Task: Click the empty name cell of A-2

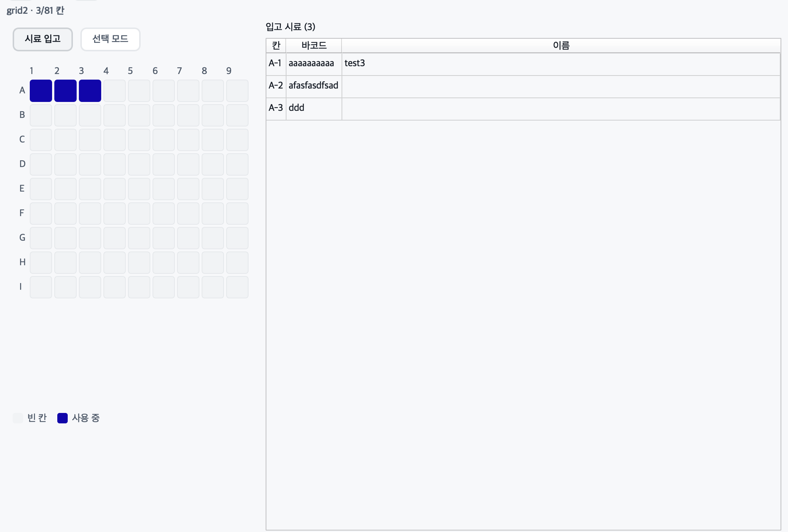Action: point(561,87)
